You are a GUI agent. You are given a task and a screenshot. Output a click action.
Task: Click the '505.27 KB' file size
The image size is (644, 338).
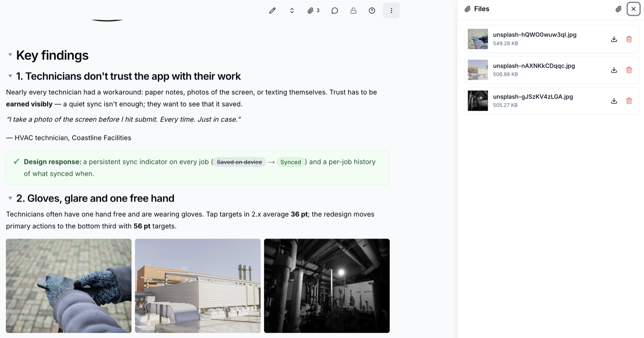pos(506,105)
